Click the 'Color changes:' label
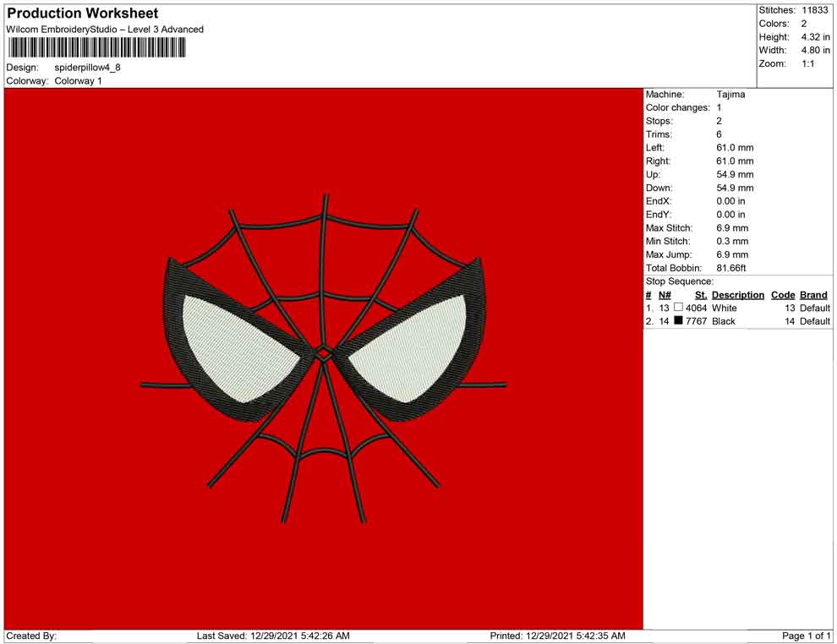Screen dimensions: 837x644 pyautogui.click(x=678, y=107)
